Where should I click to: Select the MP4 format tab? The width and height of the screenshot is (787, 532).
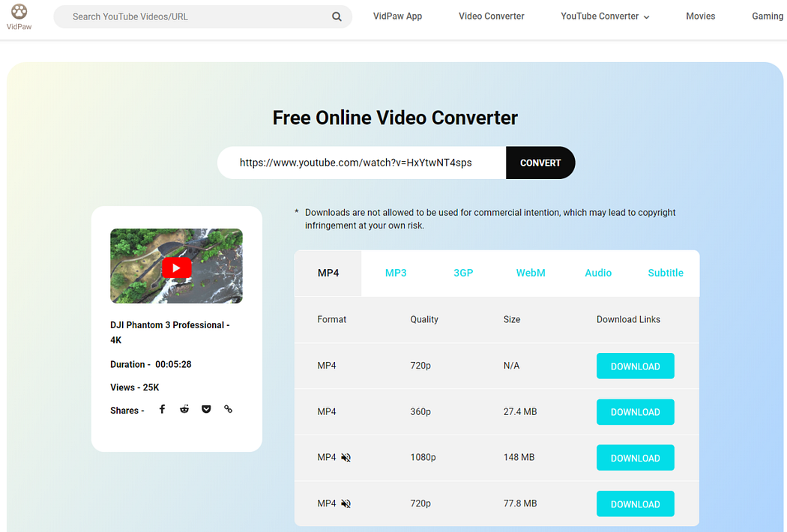tap(328, 273)
